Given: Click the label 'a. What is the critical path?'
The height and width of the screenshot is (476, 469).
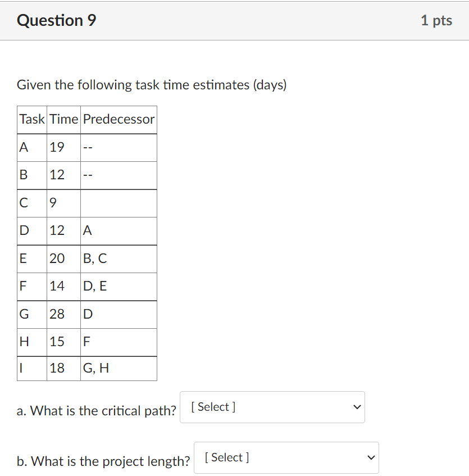Looking at the screenshot, I should [x=95, y=410].
